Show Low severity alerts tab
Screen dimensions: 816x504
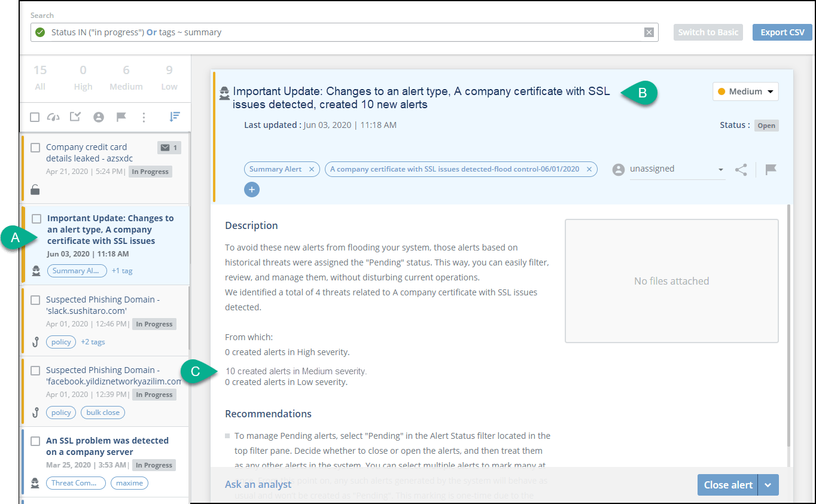click(169, 78)
